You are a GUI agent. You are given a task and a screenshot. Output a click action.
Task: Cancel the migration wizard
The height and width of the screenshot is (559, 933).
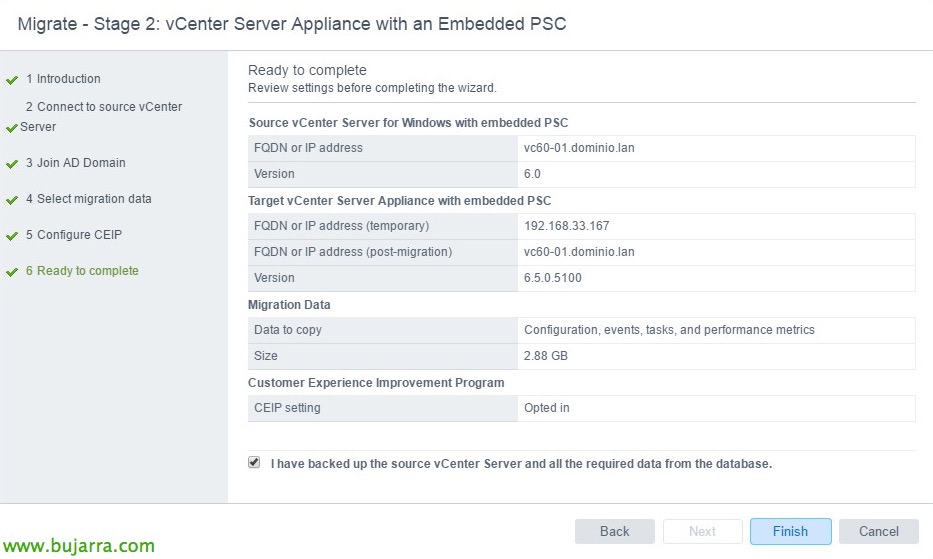pos(878,531)
